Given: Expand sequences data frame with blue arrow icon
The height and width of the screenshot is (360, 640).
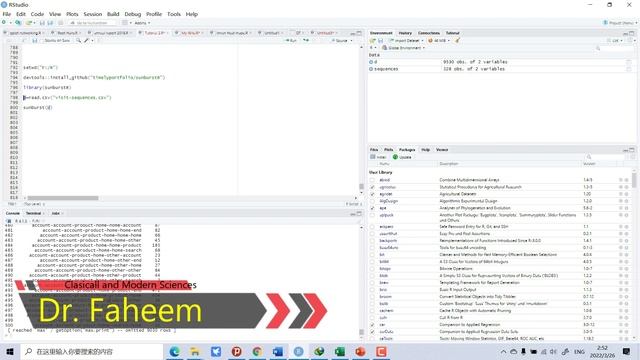Looking at the screenshot, I should click(x=371, y=69).
